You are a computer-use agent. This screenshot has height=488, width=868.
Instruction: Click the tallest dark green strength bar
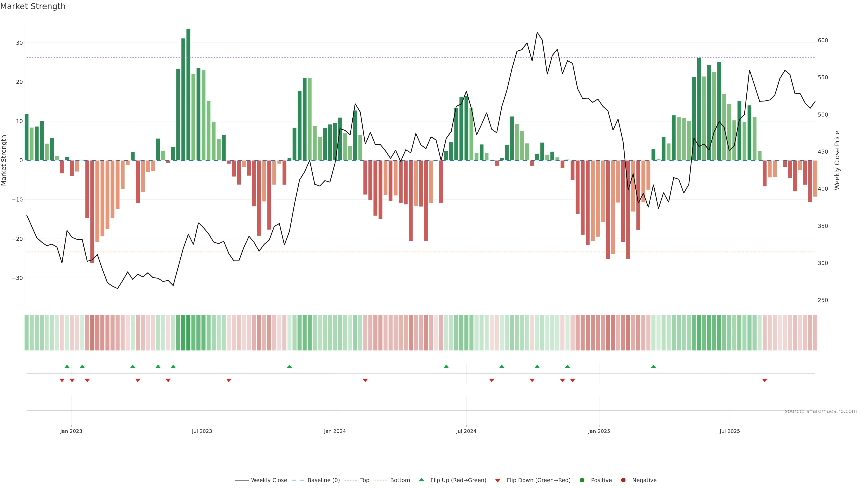point(188,94)
